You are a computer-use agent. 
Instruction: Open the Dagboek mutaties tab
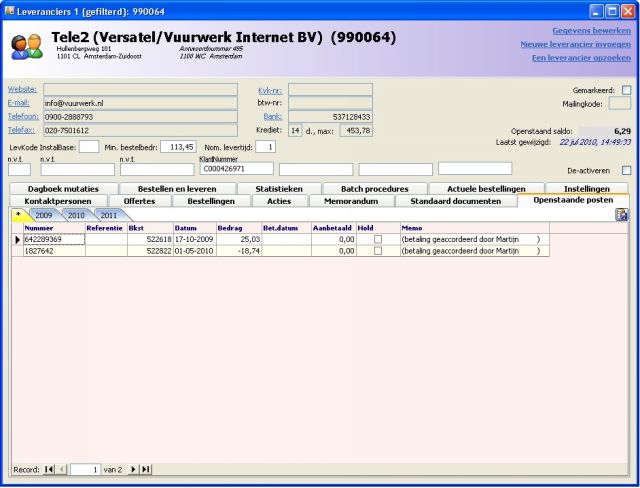(63, 188)
